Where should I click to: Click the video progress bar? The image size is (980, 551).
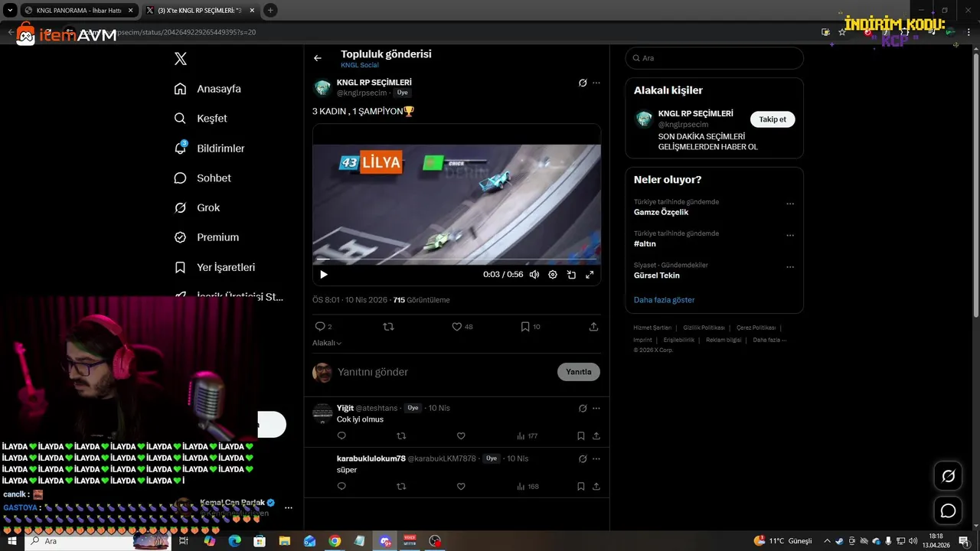[x=456, y=260]
